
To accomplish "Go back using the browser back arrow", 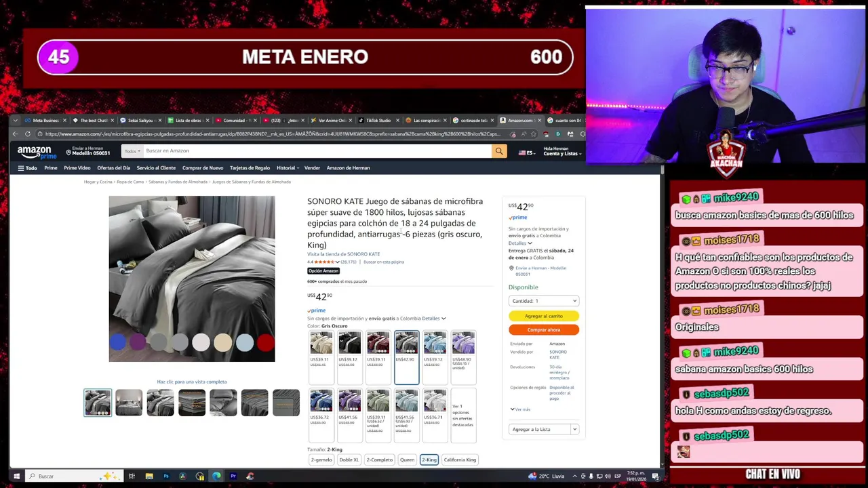I will 16,134.
